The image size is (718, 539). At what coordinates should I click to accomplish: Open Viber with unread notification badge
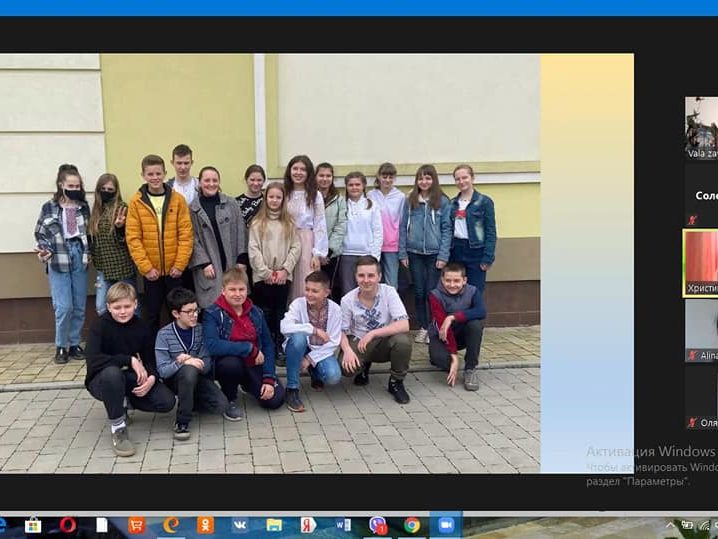[x=378, y=525]
